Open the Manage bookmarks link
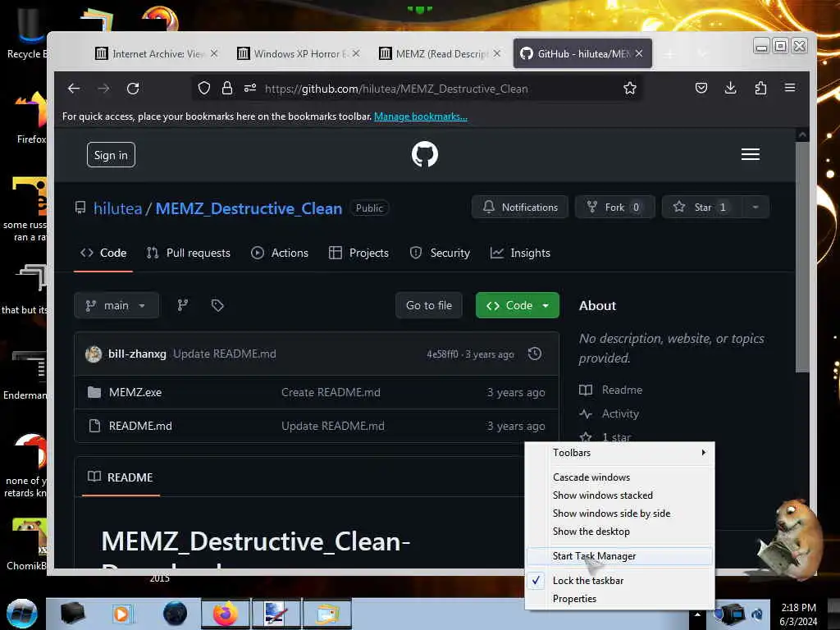Screen dimensions: 840x630 421,116
